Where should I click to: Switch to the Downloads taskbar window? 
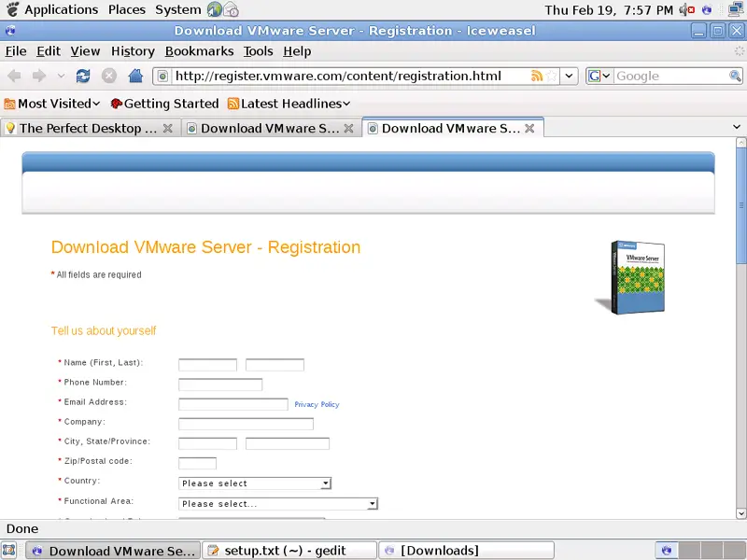(x=467, y=551)
